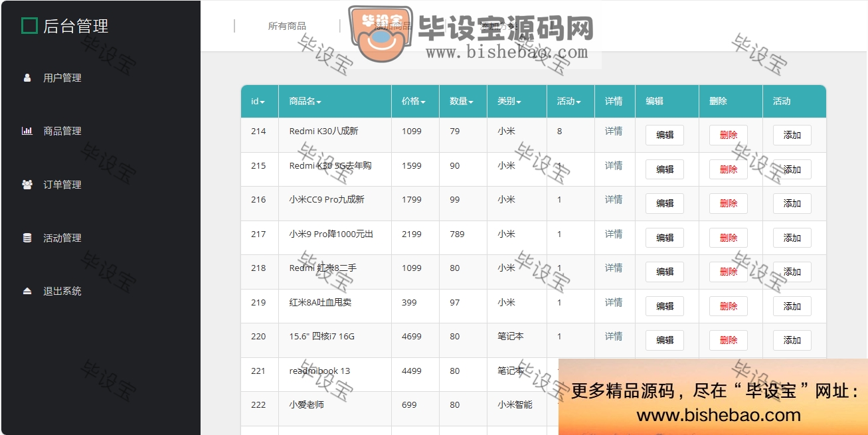The height and width of the screenshot is (435, 868).
Task: Show 详情 for Redmi 红米8二手
Action: coord(614,268)
